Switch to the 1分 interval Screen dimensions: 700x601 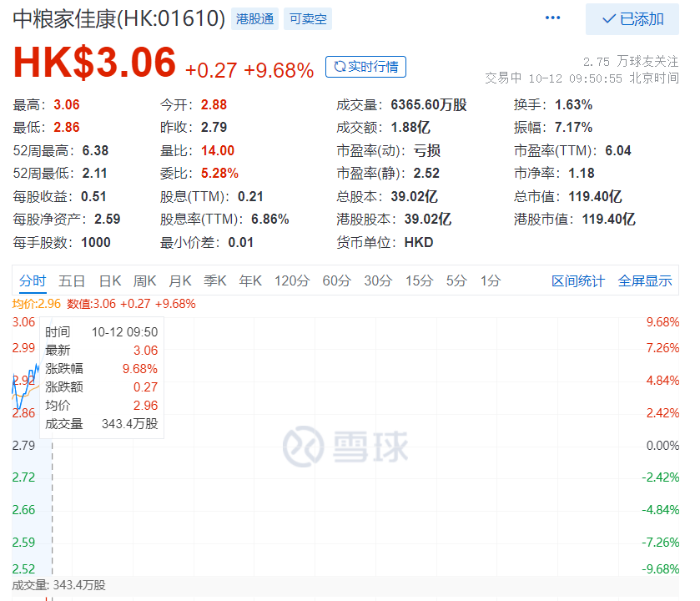[x=491, y=280]
